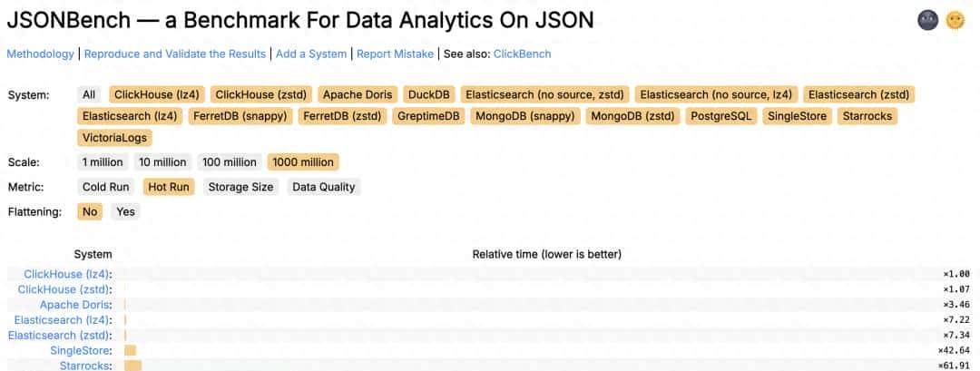
Task: Disable VictoriaLogs system filter
Action: point(115,138)
